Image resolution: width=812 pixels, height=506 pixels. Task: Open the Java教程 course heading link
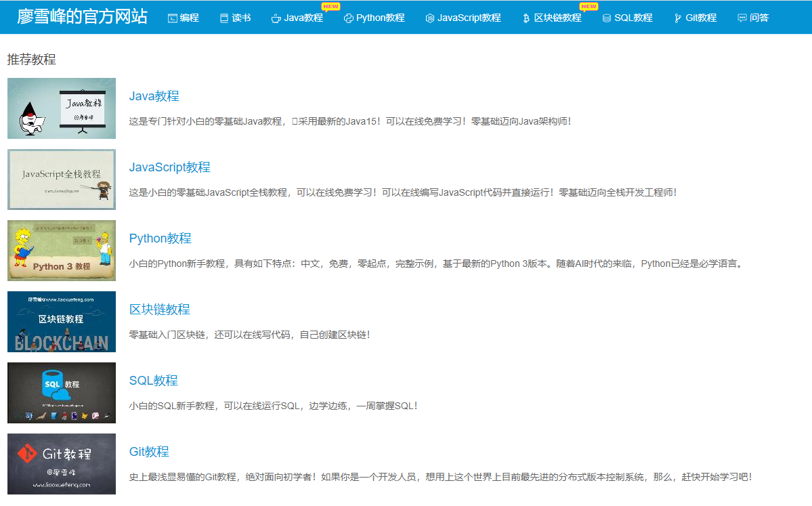pos(153,96)
